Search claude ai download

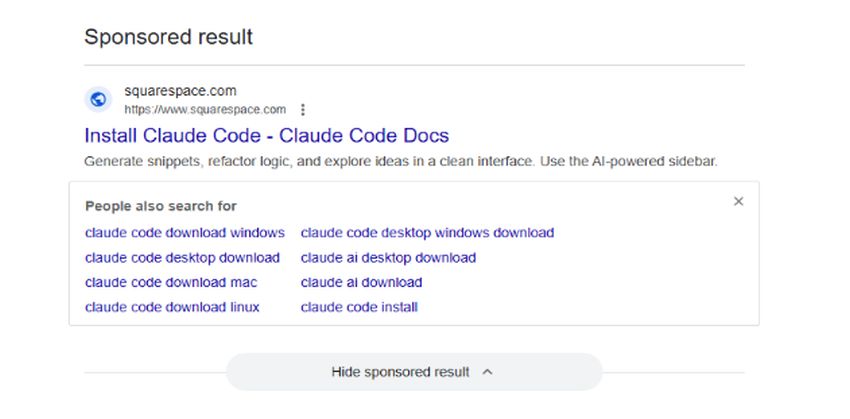click(x=361, y=283)
